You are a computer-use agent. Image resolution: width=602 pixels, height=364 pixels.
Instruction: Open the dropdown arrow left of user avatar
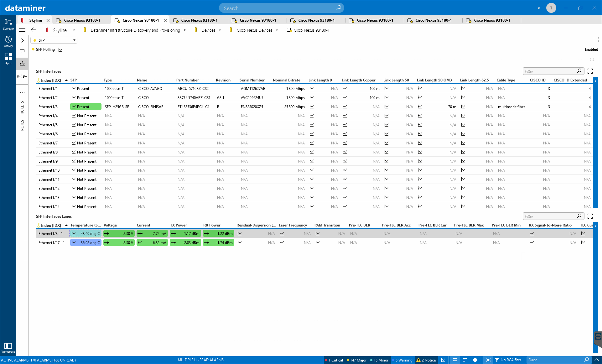[539, 8]
